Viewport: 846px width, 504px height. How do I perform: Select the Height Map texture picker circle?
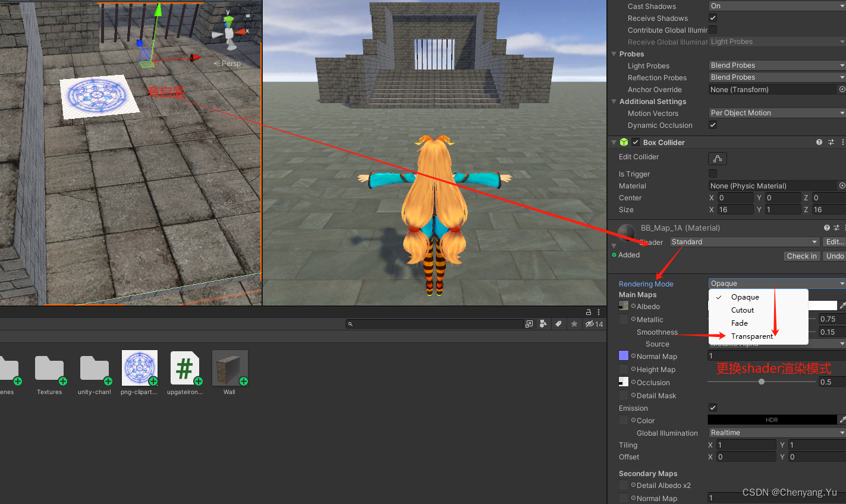pyautogui.click(x=633, y=368)
